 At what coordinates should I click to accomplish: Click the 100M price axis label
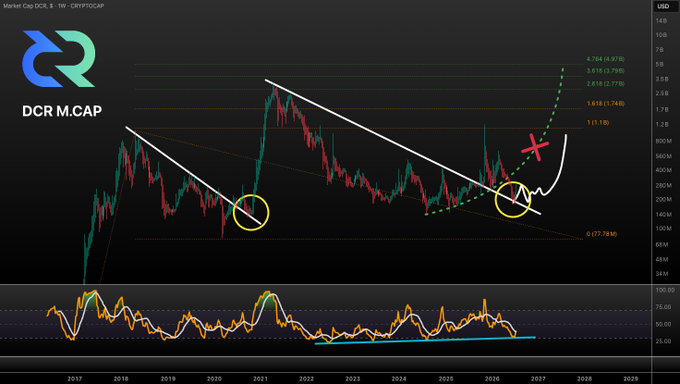point(664,229)
